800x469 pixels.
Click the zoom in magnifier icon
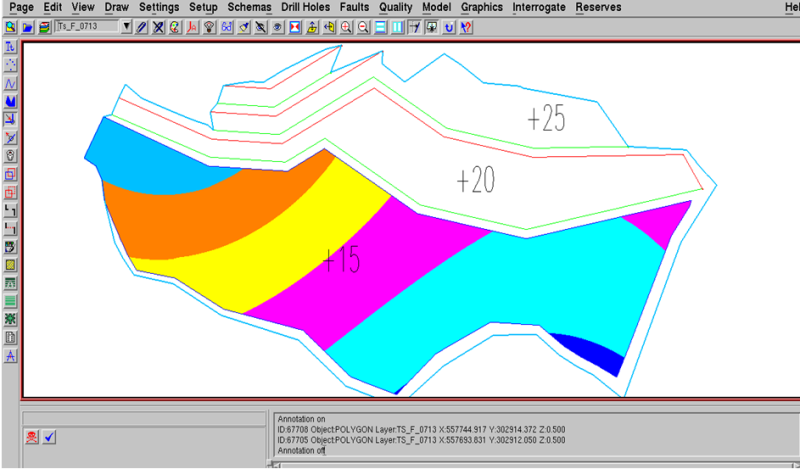click(x=346, y=27)
